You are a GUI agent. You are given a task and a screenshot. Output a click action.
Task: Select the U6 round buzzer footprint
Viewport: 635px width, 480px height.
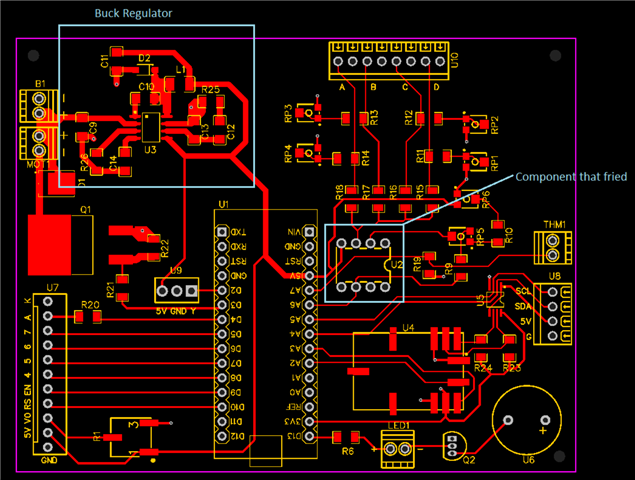pos(527,420)
